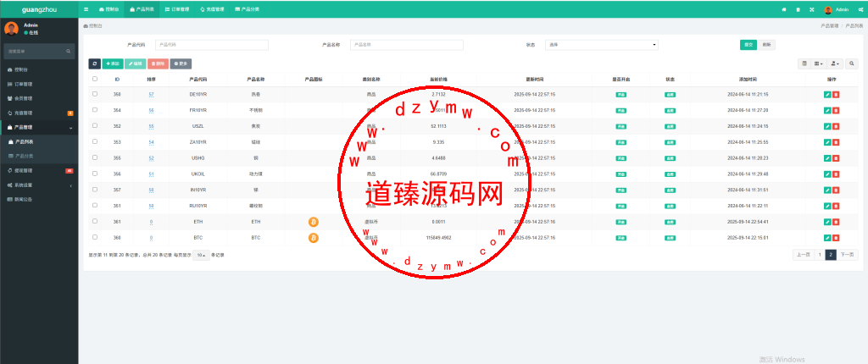Click the magnifier icon in sidebar search box
Viewport: 868px width, 364px height.
click(x=69, y=52)
